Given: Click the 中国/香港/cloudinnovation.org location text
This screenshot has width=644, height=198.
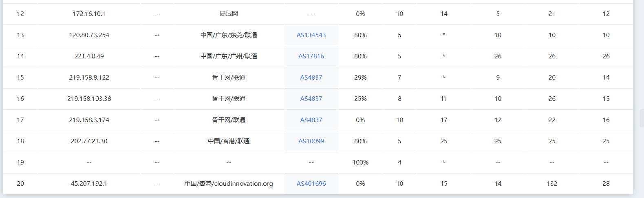Looking at the screenshot, I should [229, 184].
